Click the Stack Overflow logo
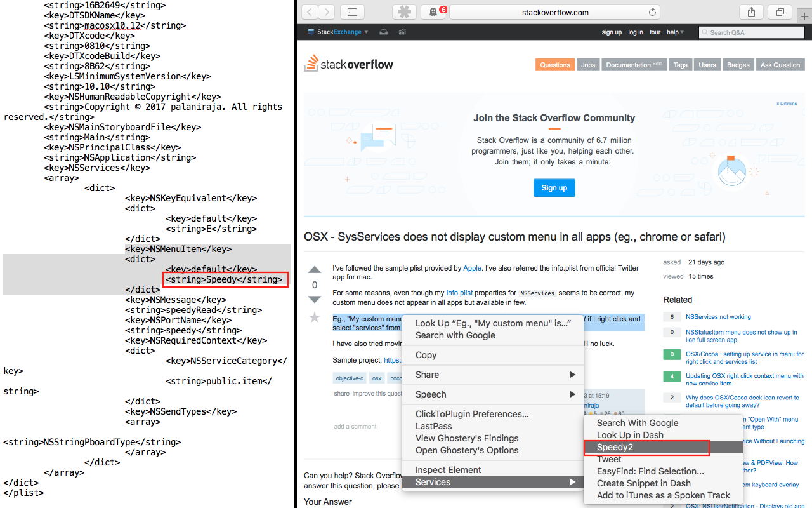The height and width of the screenshot is (508, 812). coord(348,63)
